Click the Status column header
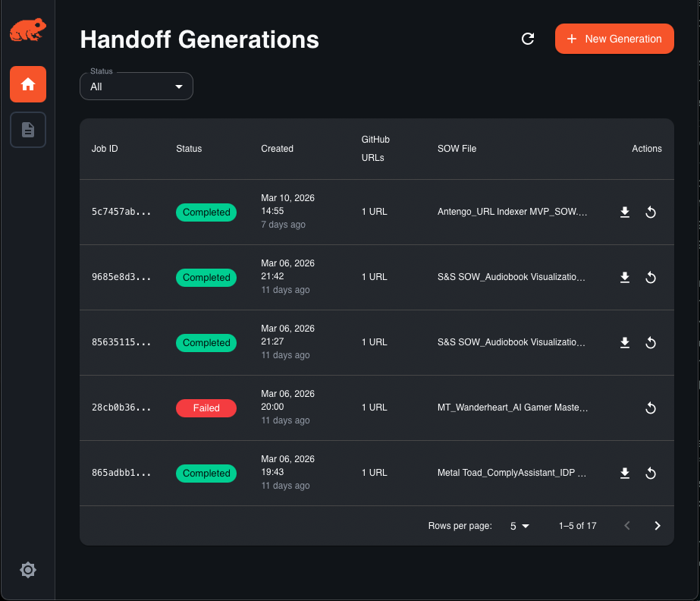The image size is (700, 601). (x=189, y=149)
